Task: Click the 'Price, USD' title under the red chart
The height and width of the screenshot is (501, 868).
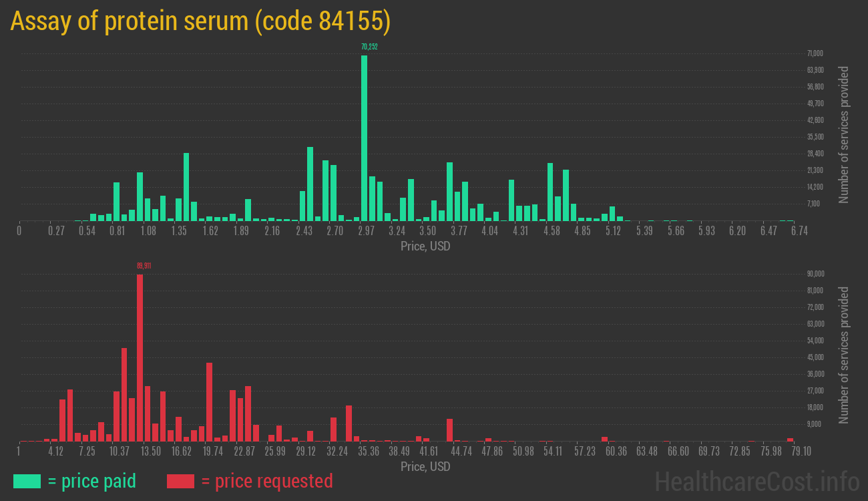Action: (x=425, y=466)
